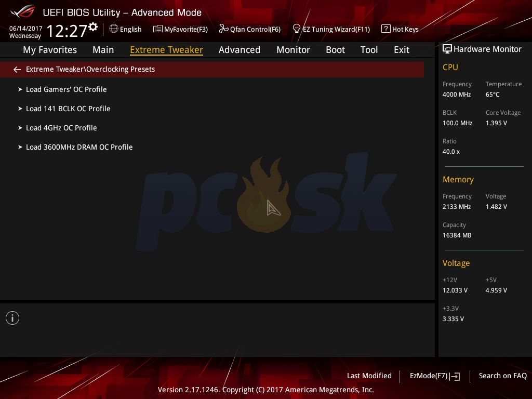Switch to the My Favorites tab

pyautogui.click(x=50, y=50)
